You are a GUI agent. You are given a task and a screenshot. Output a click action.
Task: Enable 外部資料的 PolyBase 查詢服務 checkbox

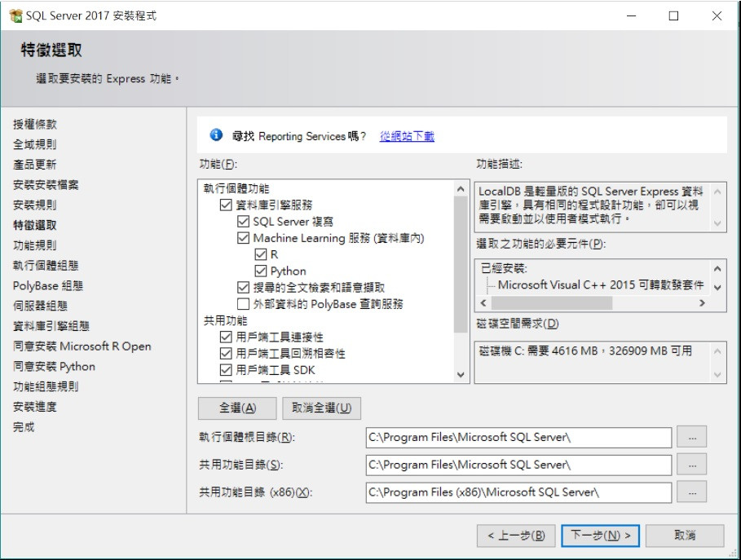tap(243, 304)
